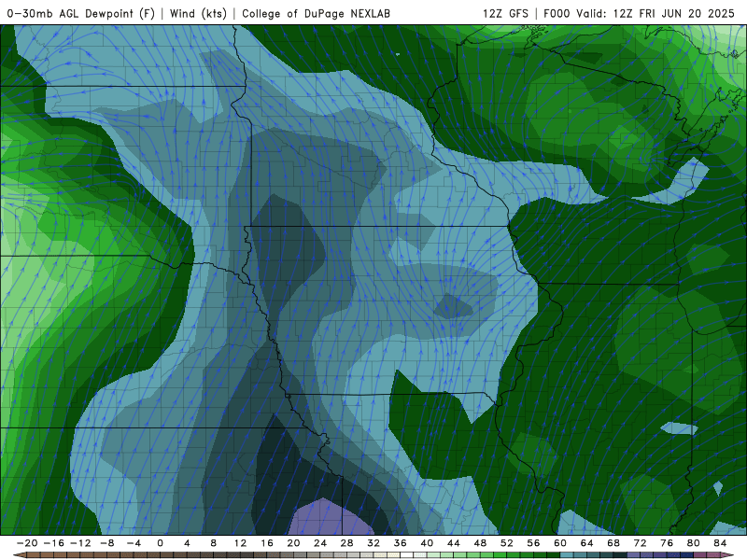The image size is (747, 560).
Task: Click the "44" legend value
Action: pyautogui.click(x=454, y=543)
